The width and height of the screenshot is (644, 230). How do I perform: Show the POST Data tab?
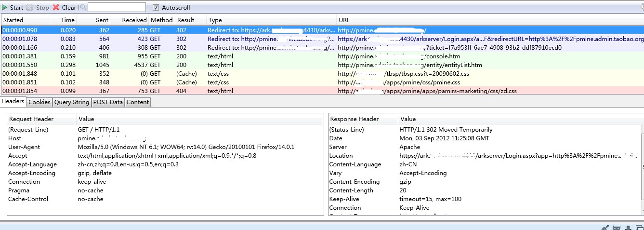(x=107, y=102)
